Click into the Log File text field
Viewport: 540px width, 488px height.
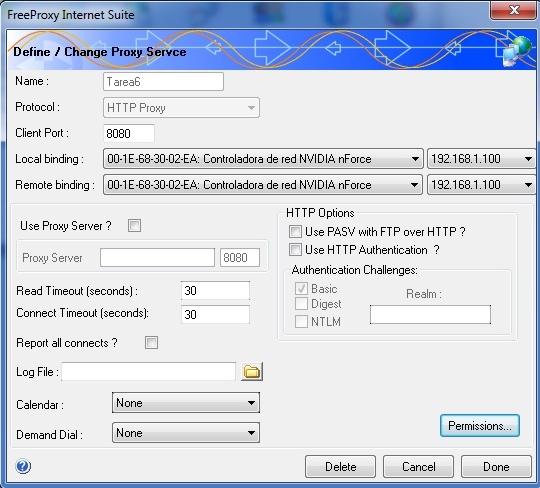[x=148, y=372]
